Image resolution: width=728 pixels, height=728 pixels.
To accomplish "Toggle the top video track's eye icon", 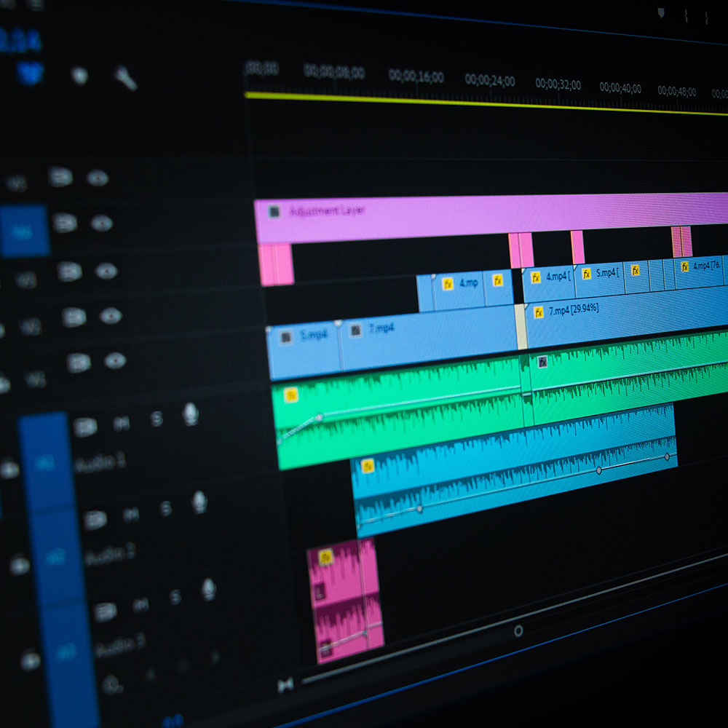I will coord(97,178).
